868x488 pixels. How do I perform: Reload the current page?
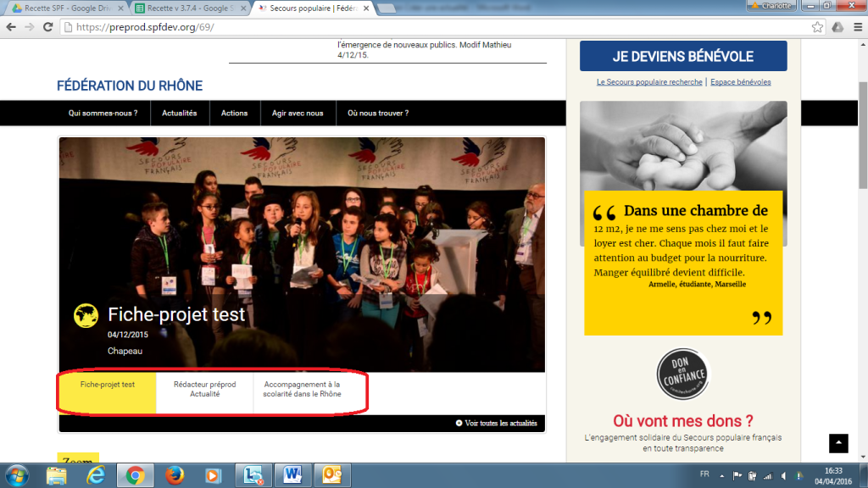[x=48, y=27]
